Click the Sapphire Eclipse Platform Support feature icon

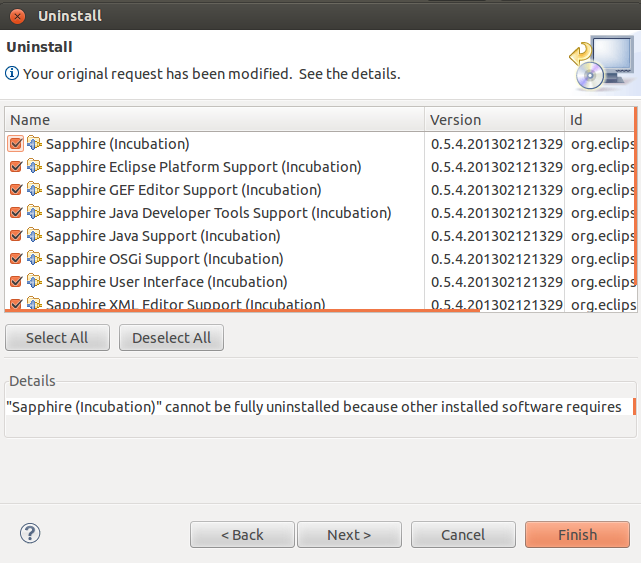coord(34,167)
